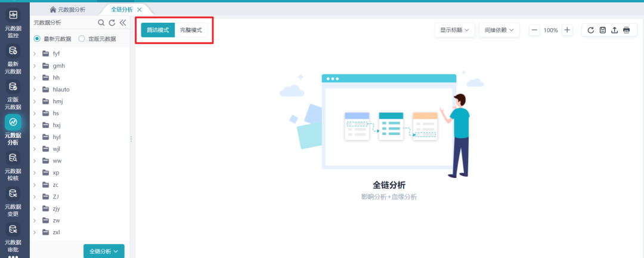
Task: Select 简洁模式 display mode button
Action: (158, 30)
